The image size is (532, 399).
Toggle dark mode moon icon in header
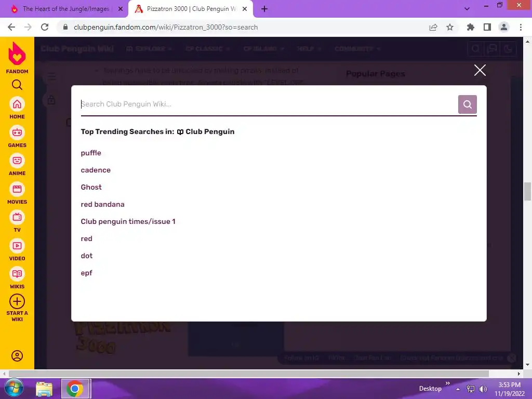pyautogui.click(x=508, y=49)
